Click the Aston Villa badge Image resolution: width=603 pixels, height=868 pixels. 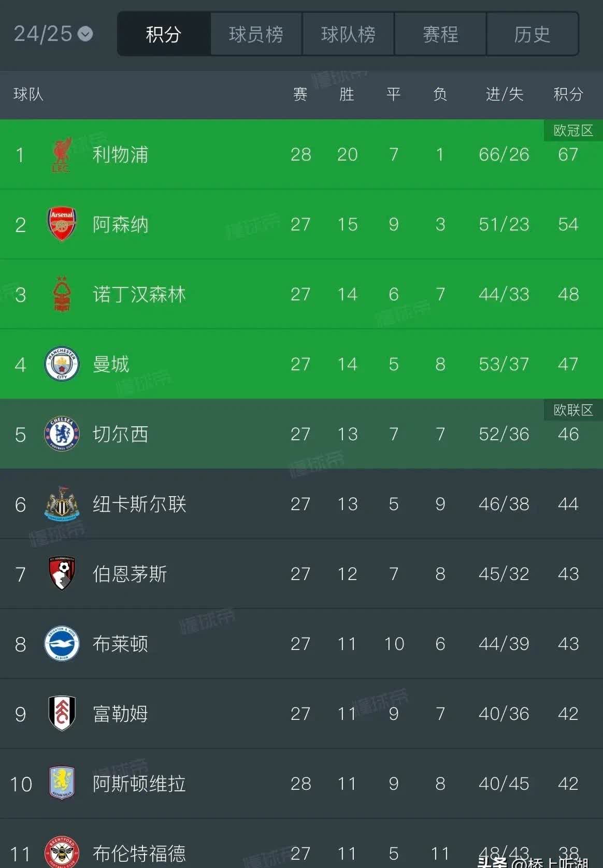tap(62, 784)
